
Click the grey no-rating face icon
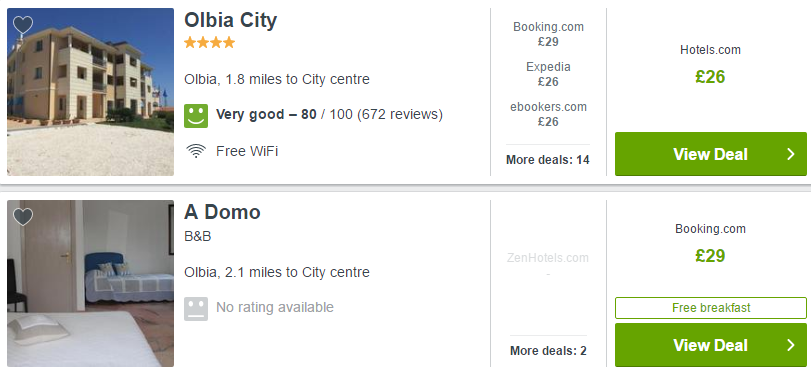tap(196, 308)
